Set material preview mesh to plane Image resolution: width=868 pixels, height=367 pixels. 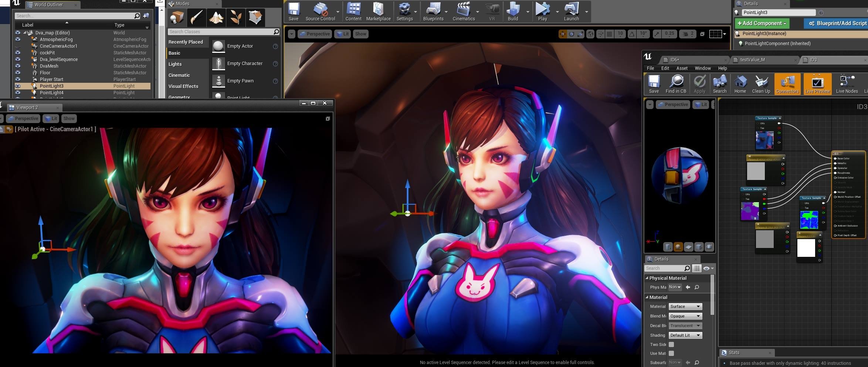[x=688, y=247]
